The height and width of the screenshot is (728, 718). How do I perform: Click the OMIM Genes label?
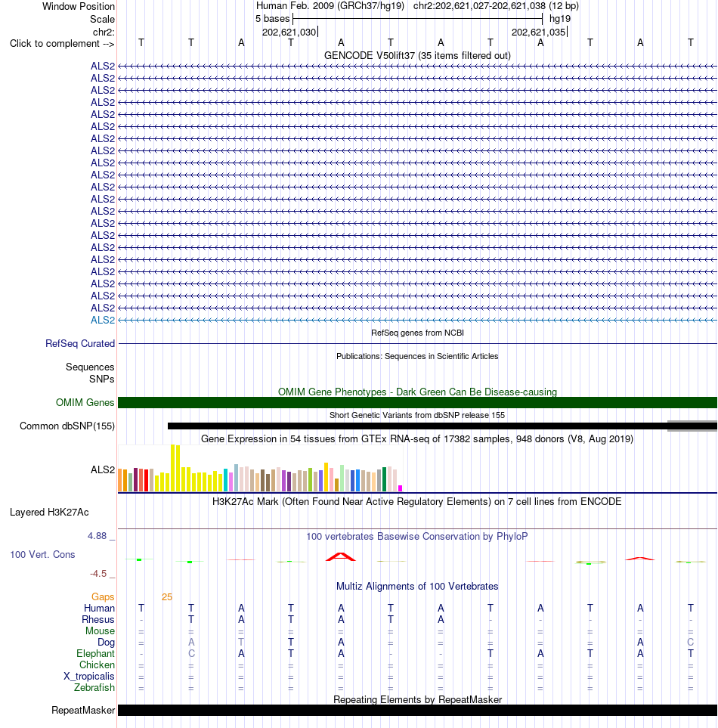click(x=85, y=402)
